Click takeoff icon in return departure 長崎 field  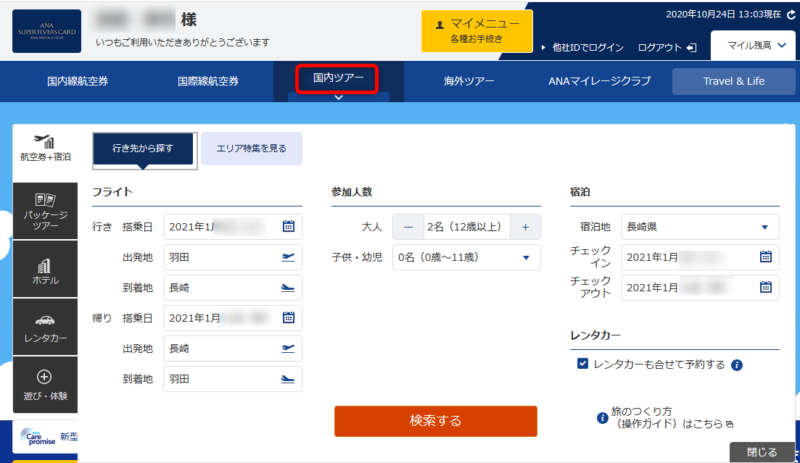288,348
